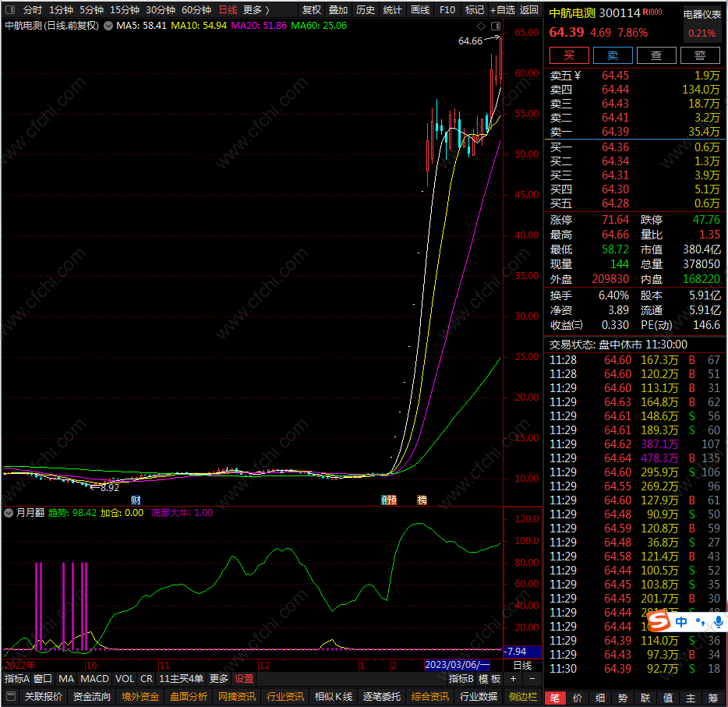Click the 榜 ranking marker icon under the chart
This screenshot has height=707, width=728.
click(422, 500)
